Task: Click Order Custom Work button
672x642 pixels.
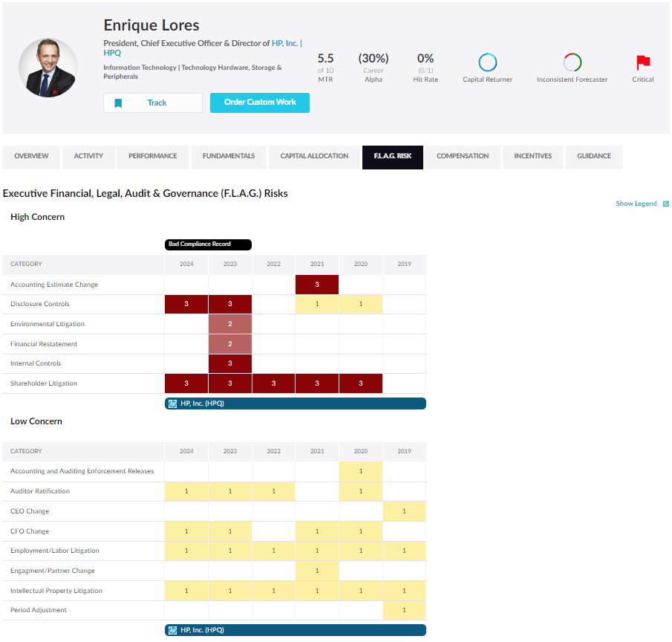Action: (260, 103)
